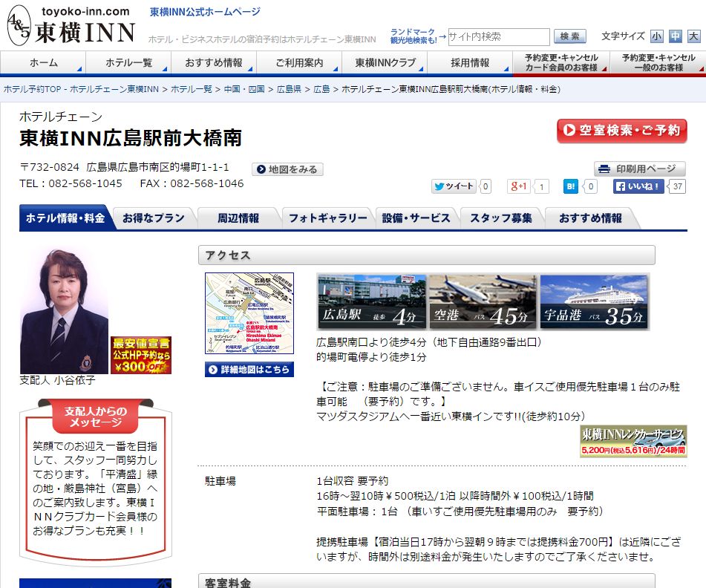706x588 pixels.
Task: Click breadcrumb link 広島県
Action: [289, 89]
